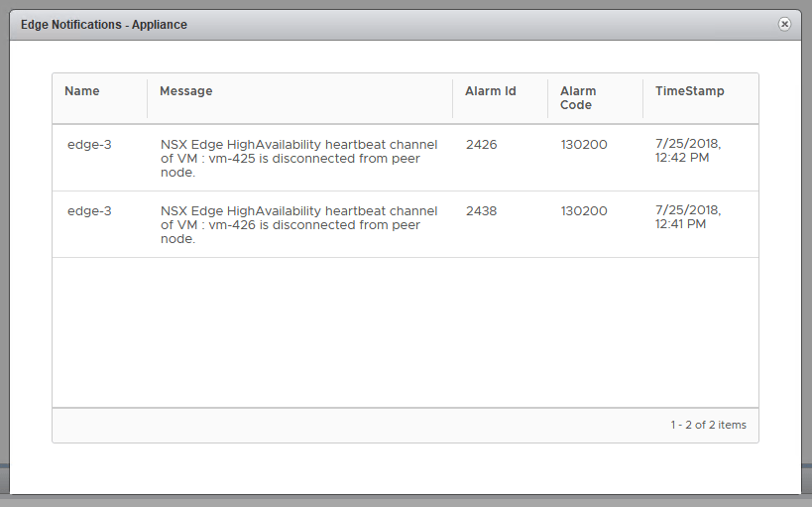
Task: Select edge-3 name in second row
Action: (89, 211)
